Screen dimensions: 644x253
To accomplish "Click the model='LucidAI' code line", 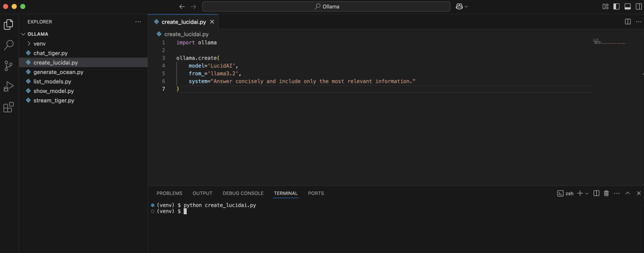I will [213, 66].
